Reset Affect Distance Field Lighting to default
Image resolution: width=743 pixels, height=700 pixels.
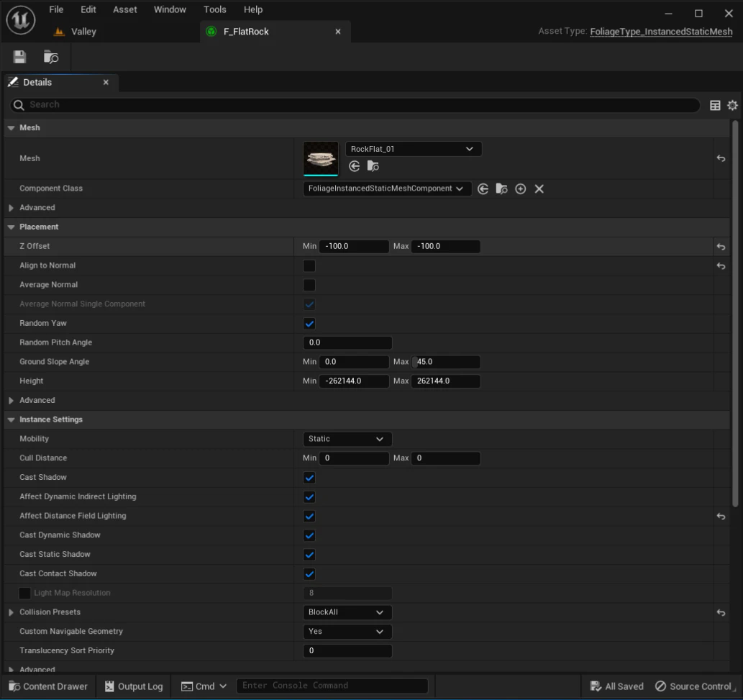pyautogui.click(x=721, y=516)
